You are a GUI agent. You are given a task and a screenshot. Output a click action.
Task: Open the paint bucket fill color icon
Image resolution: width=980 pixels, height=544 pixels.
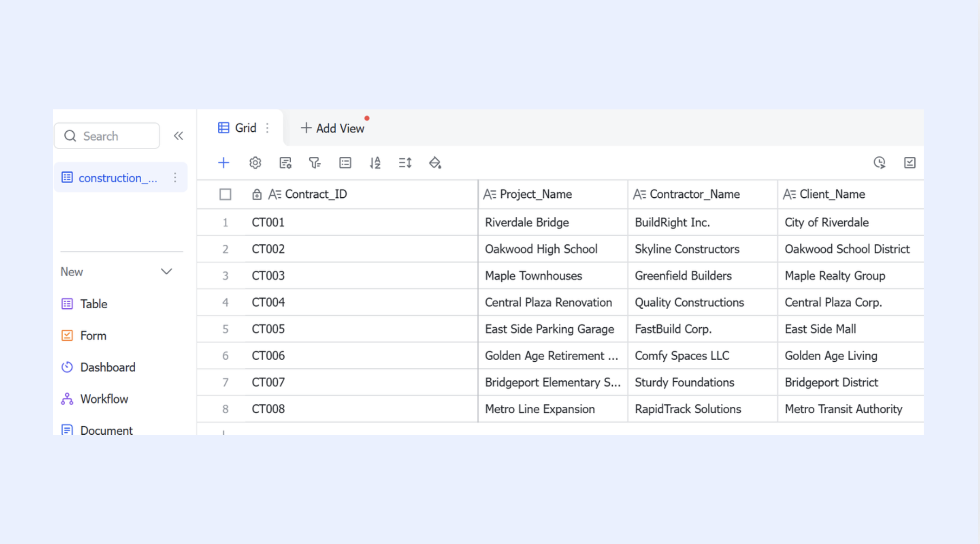click(435, 163)
